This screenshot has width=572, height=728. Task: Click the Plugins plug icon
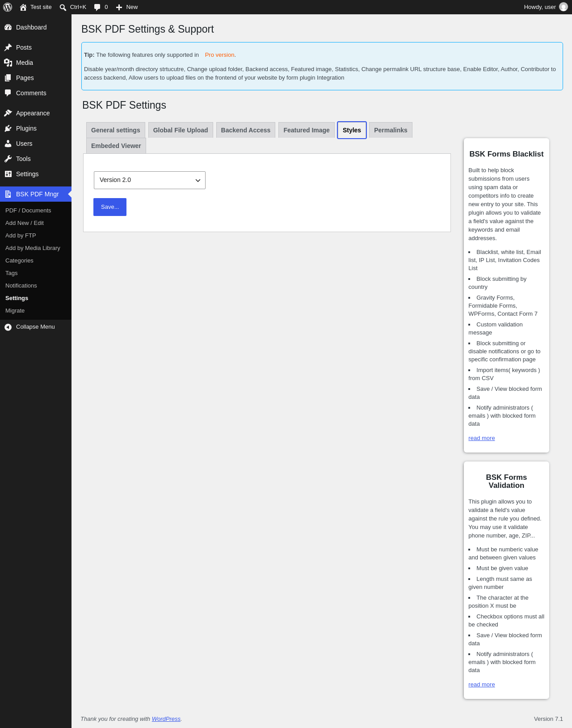[x=8, y=128]
